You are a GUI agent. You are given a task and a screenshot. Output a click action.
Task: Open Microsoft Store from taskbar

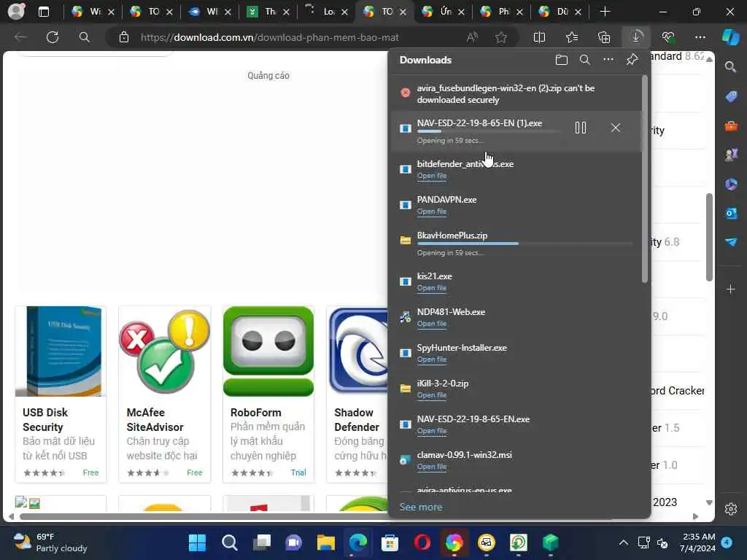[x=390, y=542]
